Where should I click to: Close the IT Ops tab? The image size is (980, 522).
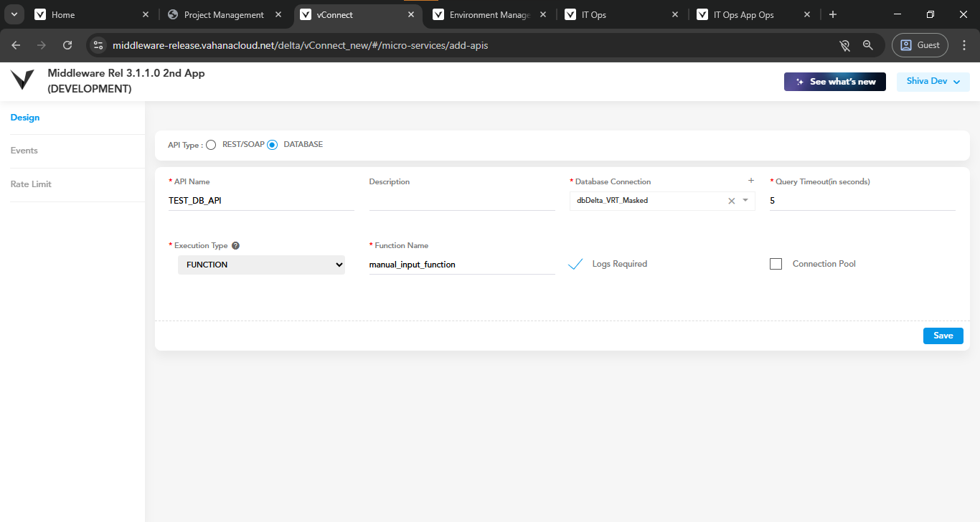[676, 14]
